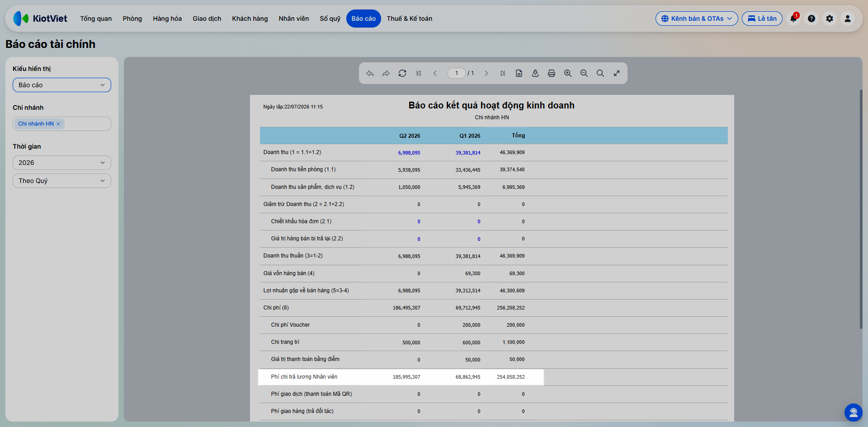
Task: Click the Q1 2026 column header
Action: [470, 136]
